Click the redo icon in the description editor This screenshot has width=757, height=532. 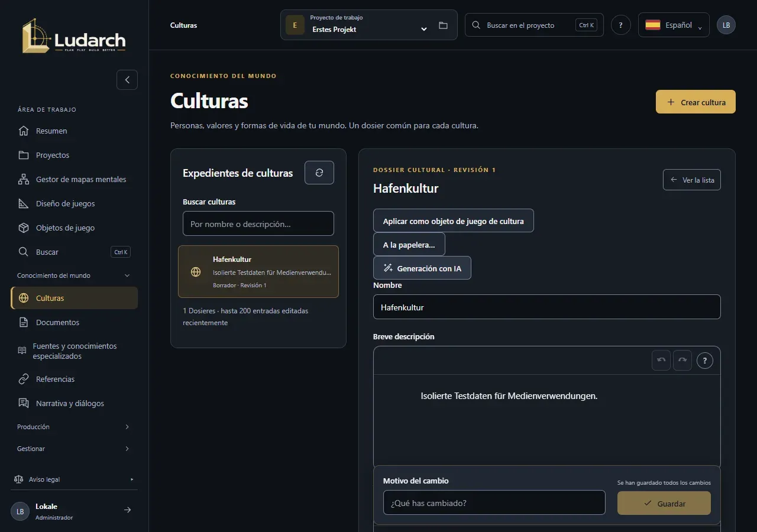[x=682, y=360]
